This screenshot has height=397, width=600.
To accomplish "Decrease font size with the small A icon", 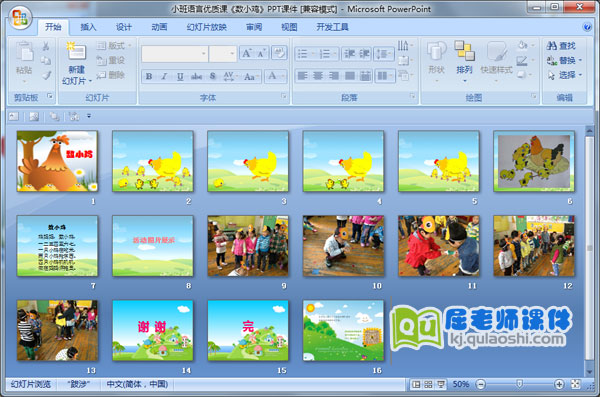I will pos(261,54).
